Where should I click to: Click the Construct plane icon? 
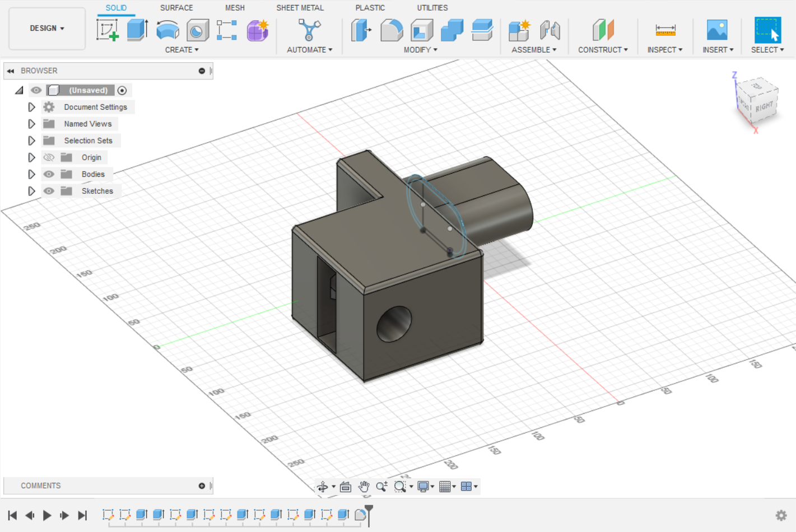click(x=603, y=30)
